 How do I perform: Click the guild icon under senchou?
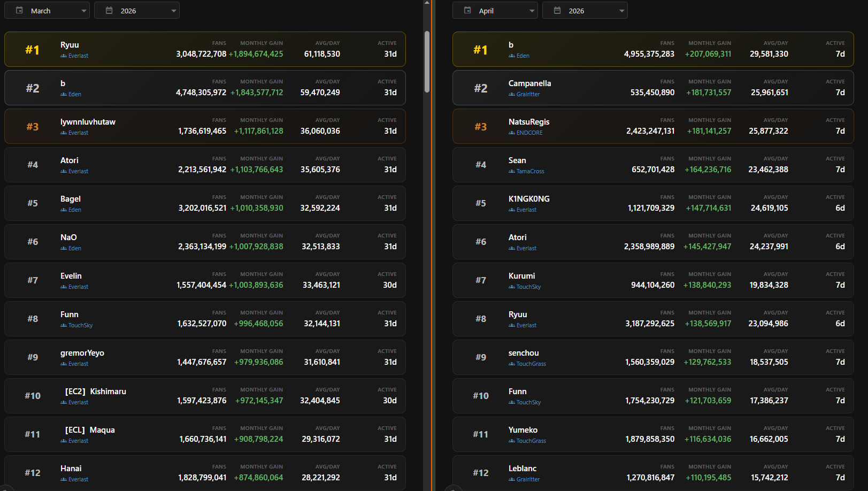pos(512,364)
